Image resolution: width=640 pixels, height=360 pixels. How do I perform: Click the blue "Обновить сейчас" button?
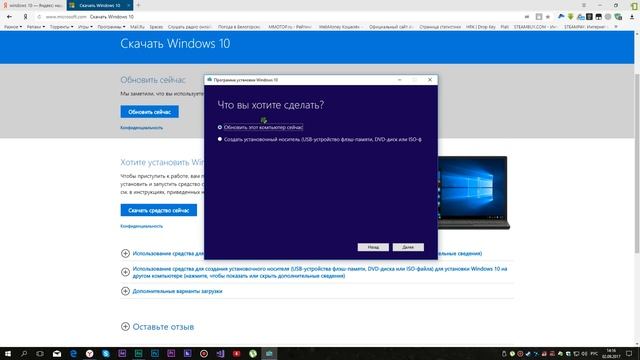tap(149, 112)
